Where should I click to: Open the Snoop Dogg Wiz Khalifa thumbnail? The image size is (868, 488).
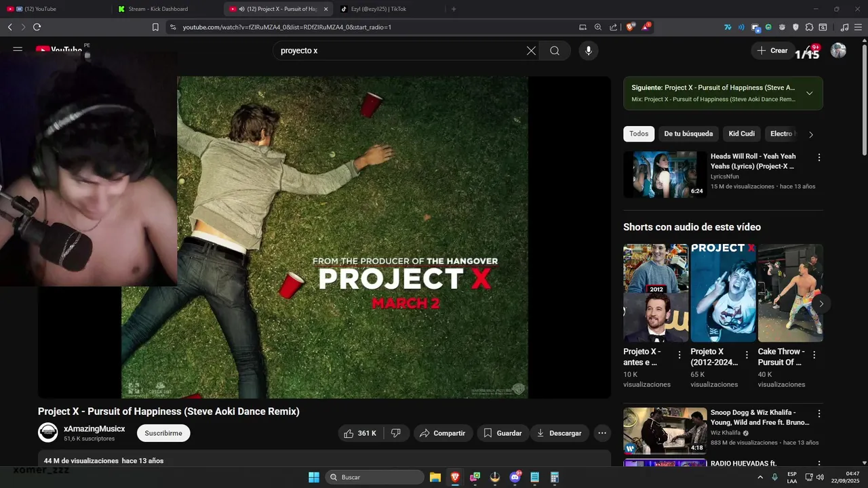(665, 430)
